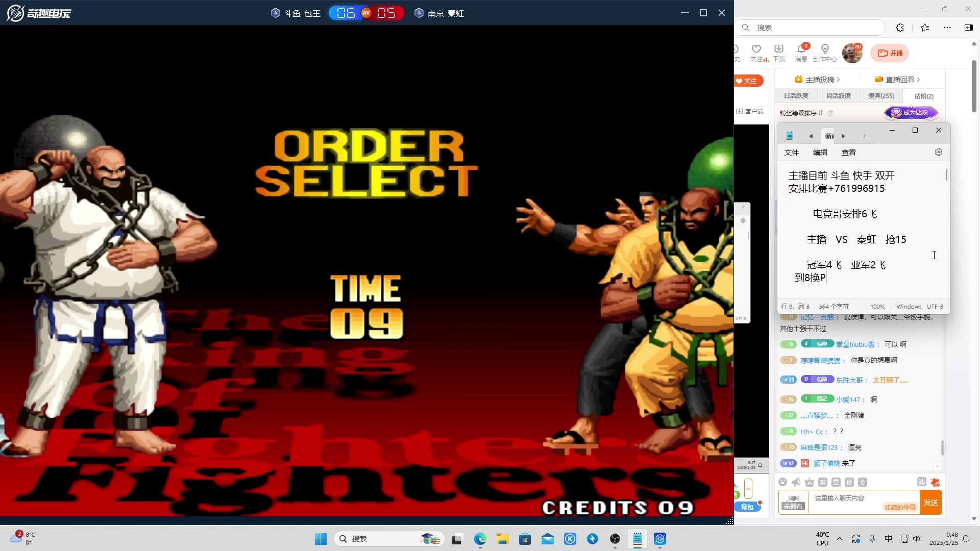Image resolution: width=980 pixels, height=551 pixels.
Task: Click 管 icon in chat toolbar
Action: click(x=836, y=482)
